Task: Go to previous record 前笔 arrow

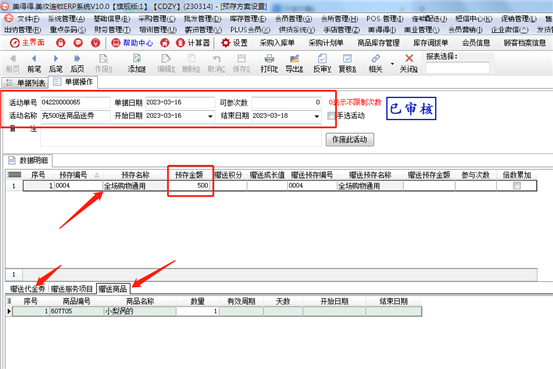Action: [x=34, y=59]
